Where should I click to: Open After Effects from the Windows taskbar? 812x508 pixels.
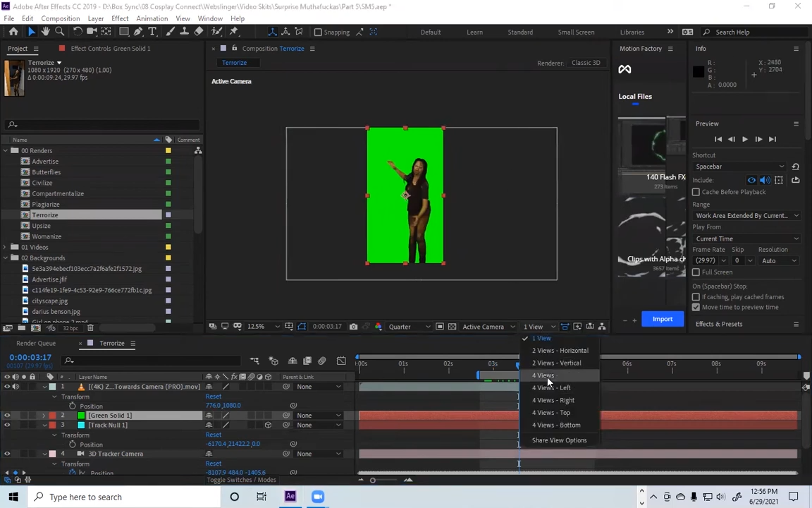tap(290, 497)
